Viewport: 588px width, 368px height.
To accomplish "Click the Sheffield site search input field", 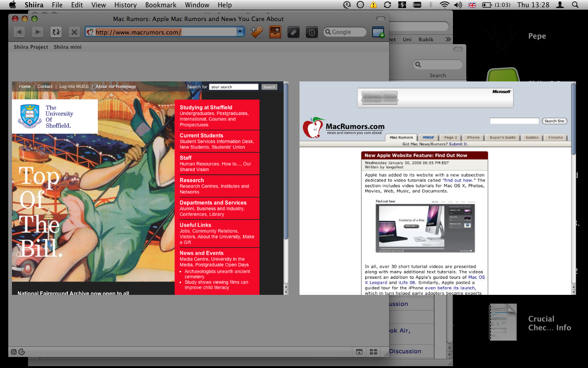I will [233, 86].
